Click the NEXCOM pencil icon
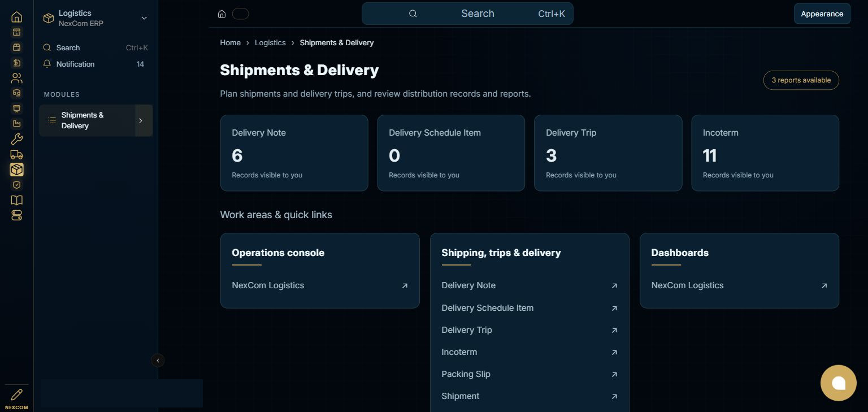The width and height of the screenshot is (868, 412). click(16, 394)
